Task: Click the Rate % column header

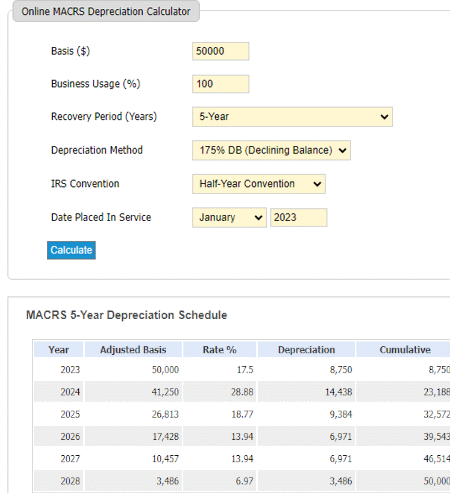Action: click(x=220, y=349)
